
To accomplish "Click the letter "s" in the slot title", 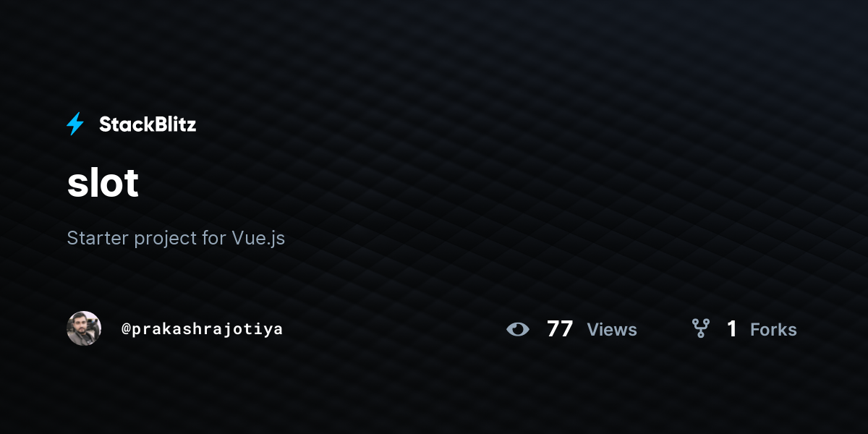I will [x=77, y=186].
